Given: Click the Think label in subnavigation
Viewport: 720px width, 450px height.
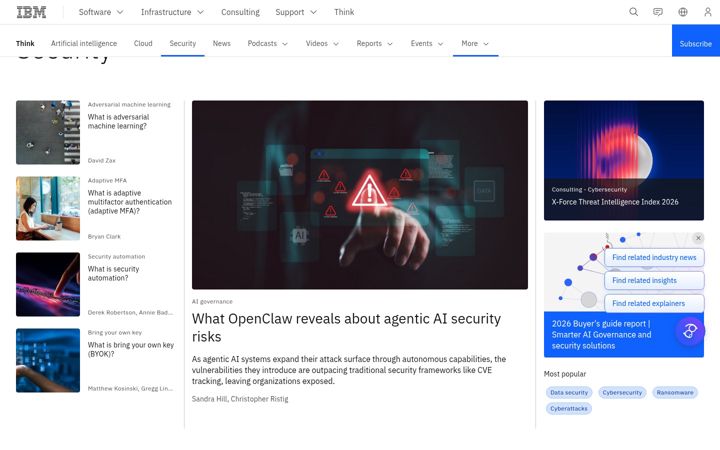Looking at the screenshot, I should coord(25,44).
